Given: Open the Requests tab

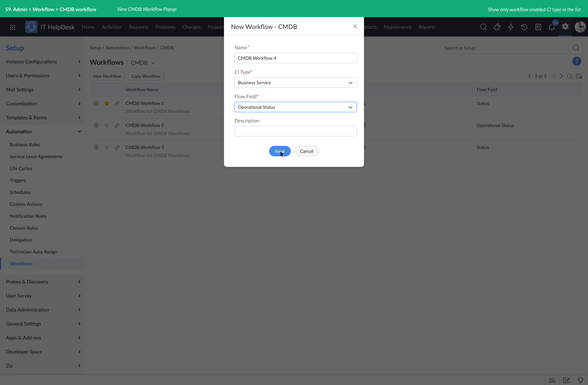Looking at the screenshot, I should tap(138, 27).
